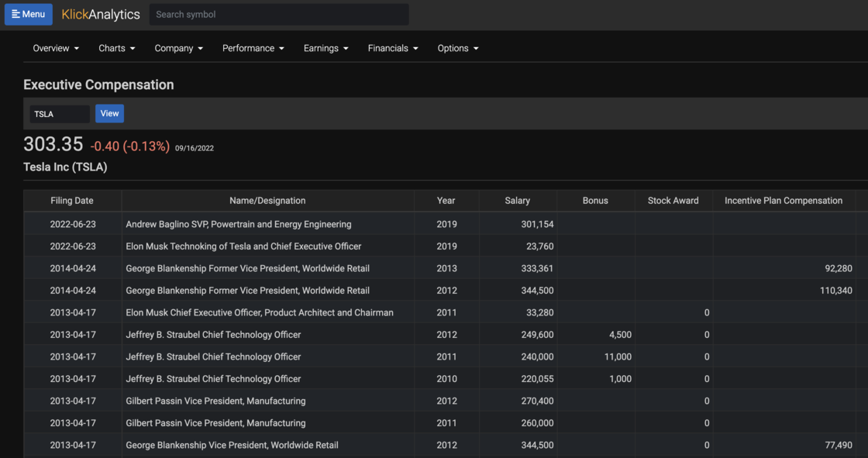Image resolution: width=868 pixels, height=458 pixels.
Task: Click salary value 249,600
Action: coord(537,335)
